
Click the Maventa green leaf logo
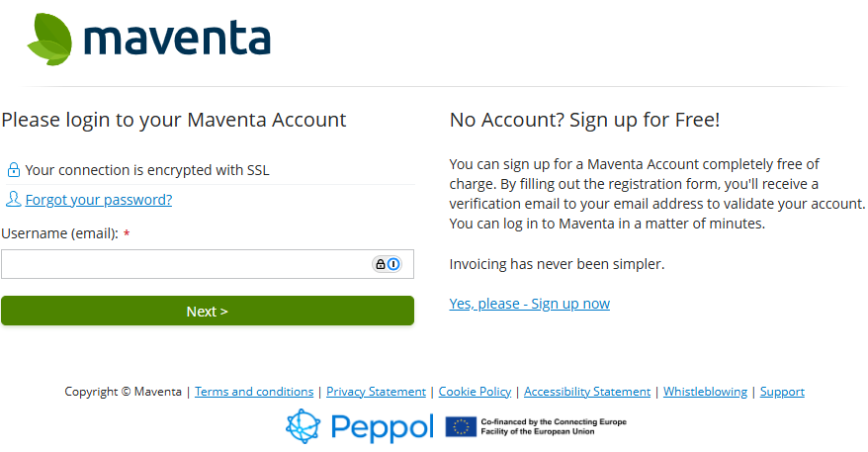click(49, 40)
